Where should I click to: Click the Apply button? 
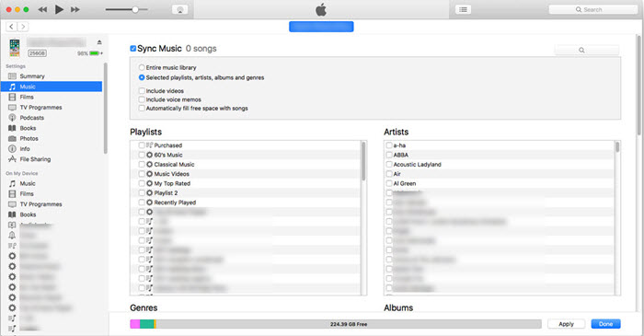tap(566, 324)
